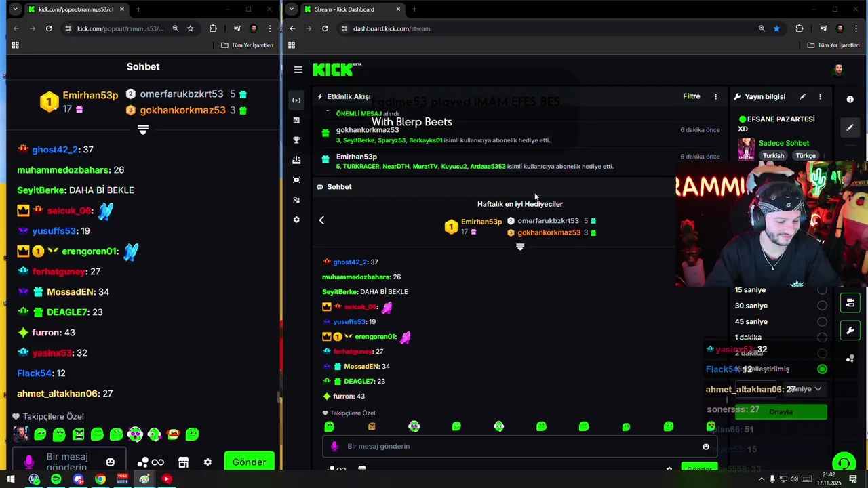Open dashboard settings gear in sidebar

[296, 220]
